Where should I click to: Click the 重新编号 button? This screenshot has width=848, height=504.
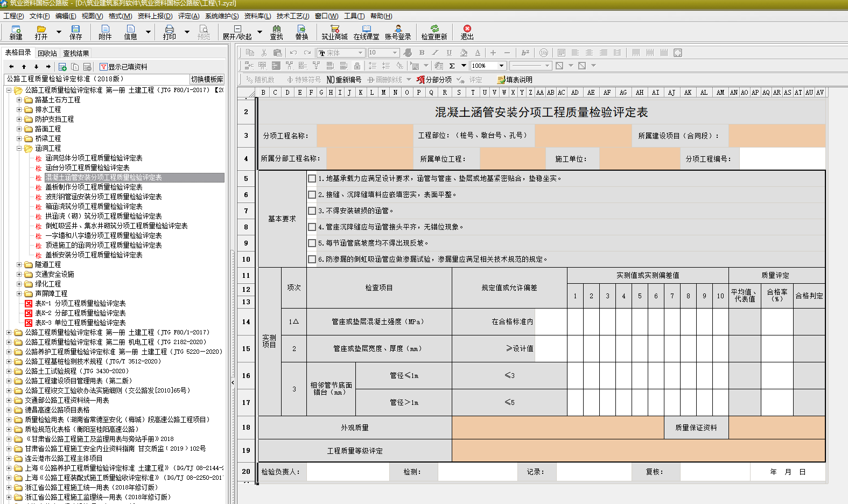tap(345, 80)
